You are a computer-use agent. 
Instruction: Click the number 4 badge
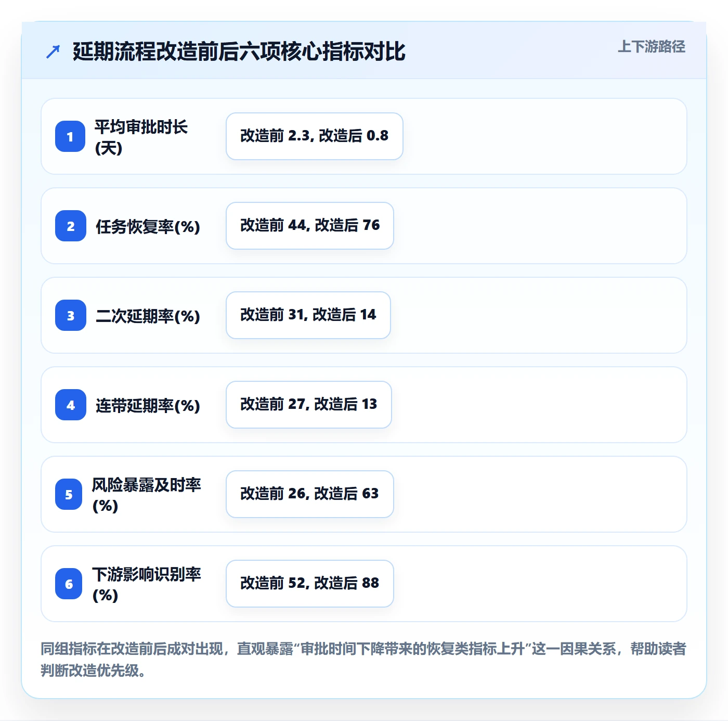(x=71, y=405)
